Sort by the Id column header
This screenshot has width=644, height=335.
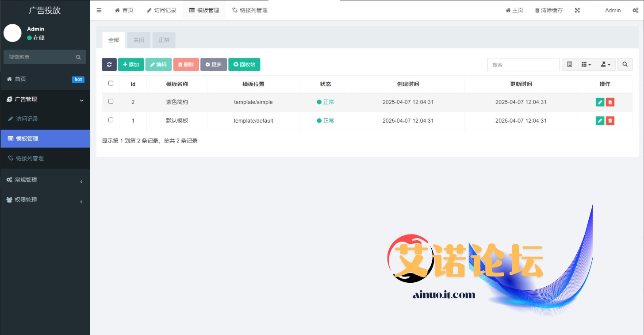[x=133, y=84]
